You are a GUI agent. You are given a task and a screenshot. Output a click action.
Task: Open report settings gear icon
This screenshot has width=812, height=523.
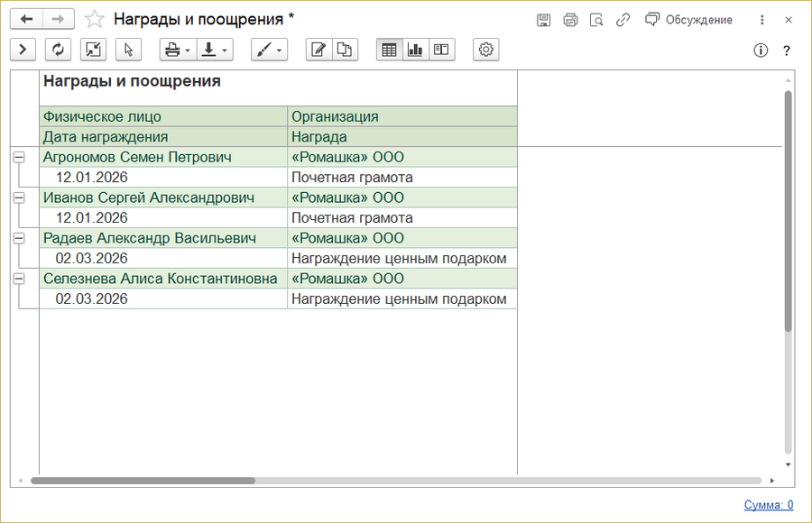(x=485, y=50)
